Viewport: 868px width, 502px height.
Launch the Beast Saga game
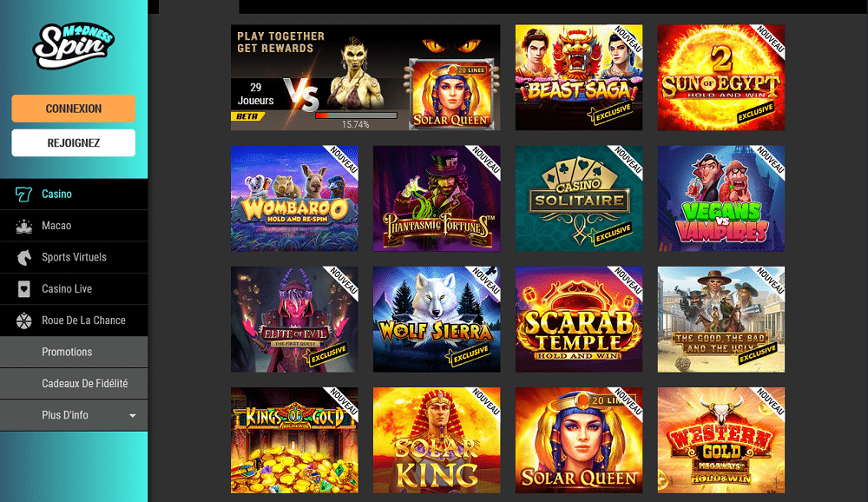pos(579,77)
